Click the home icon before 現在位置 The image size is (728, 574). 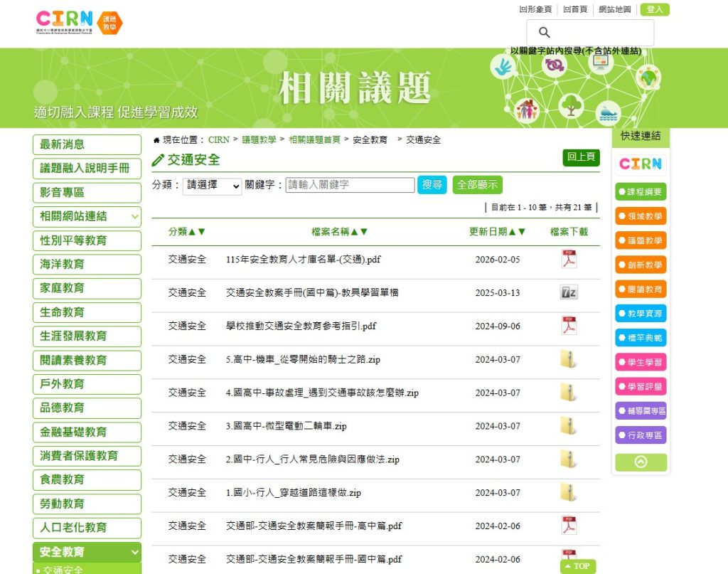[156, 140]
